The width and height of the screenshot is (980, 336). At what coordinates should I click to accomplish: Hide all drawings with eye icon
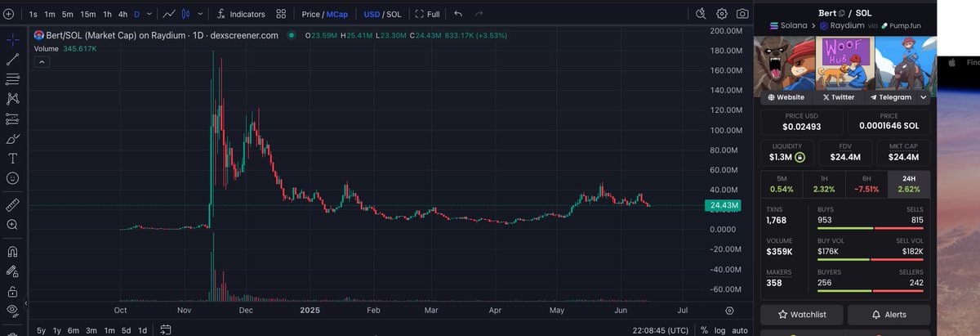point(12,310)
